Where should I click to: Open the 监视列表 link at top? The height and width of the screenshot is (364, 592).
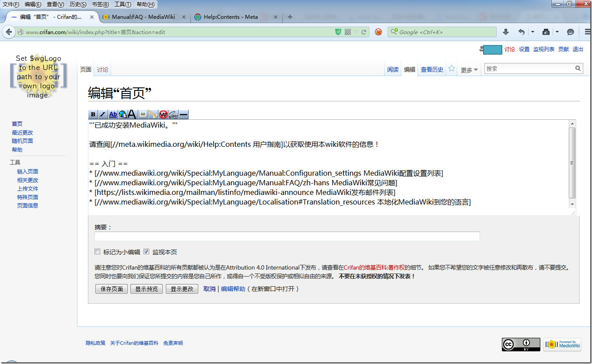[x=544, y=49]
